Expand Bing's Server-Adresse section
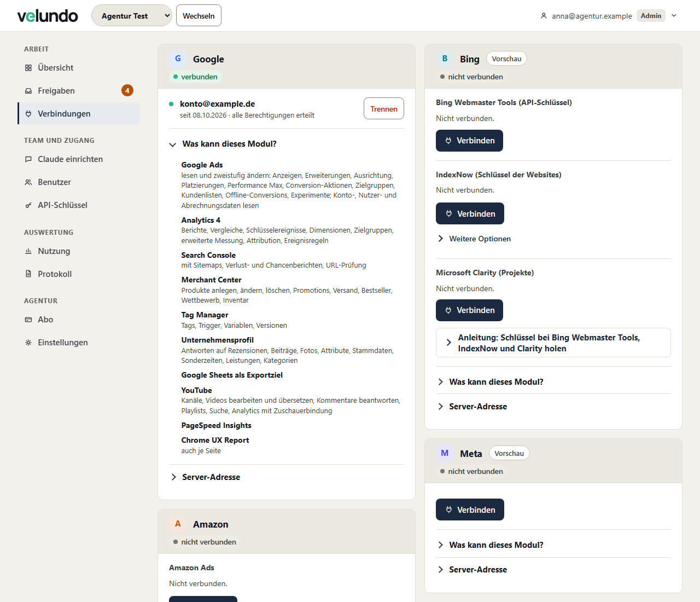 (553, 407)
